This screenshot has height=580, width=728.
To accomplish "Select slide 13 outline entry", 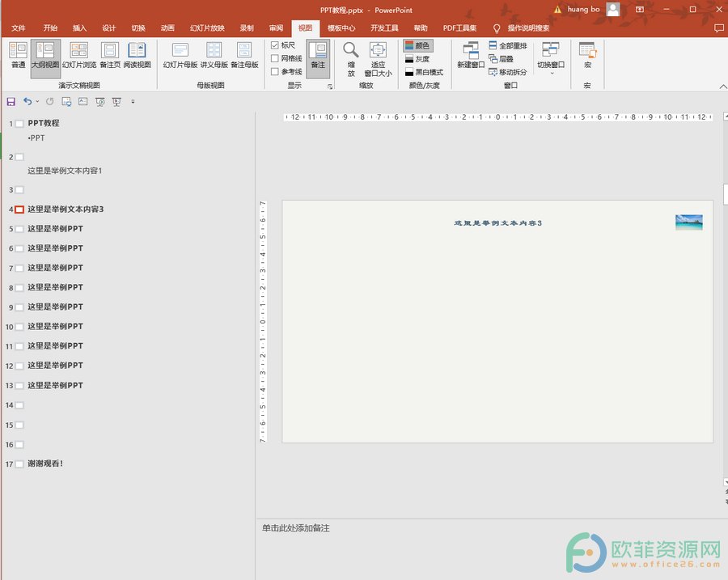I will (x=55, y=385).
